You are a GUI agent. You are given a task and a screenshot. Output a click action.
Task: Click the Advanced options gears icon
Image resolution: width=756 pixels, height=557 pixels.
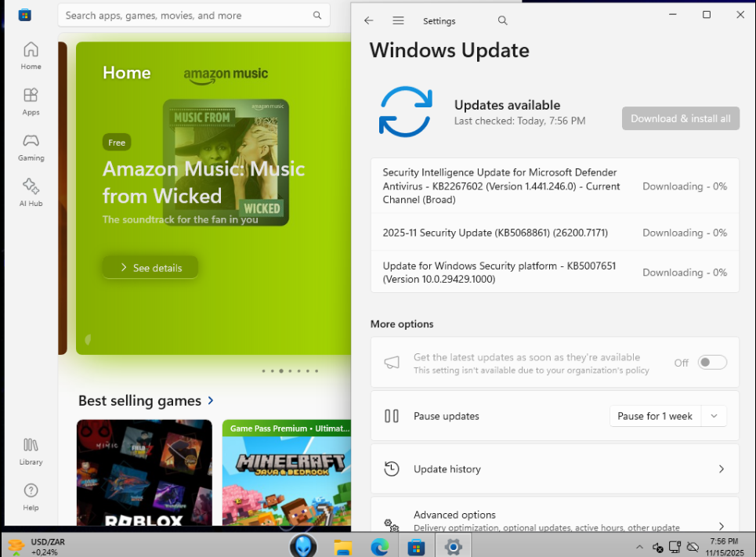coord(392,524)
